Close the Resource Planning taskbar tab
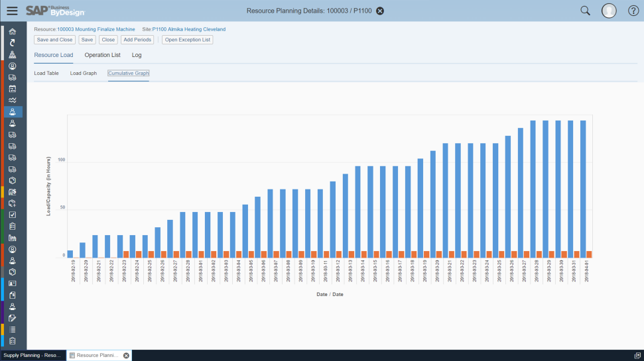This screenshot has height=361, width=644. (x=126, y=356)
